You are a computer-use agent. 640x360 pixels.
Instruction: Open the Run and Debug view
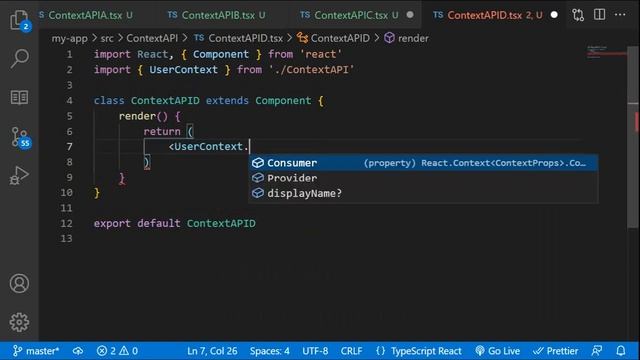tap(19, 176)
